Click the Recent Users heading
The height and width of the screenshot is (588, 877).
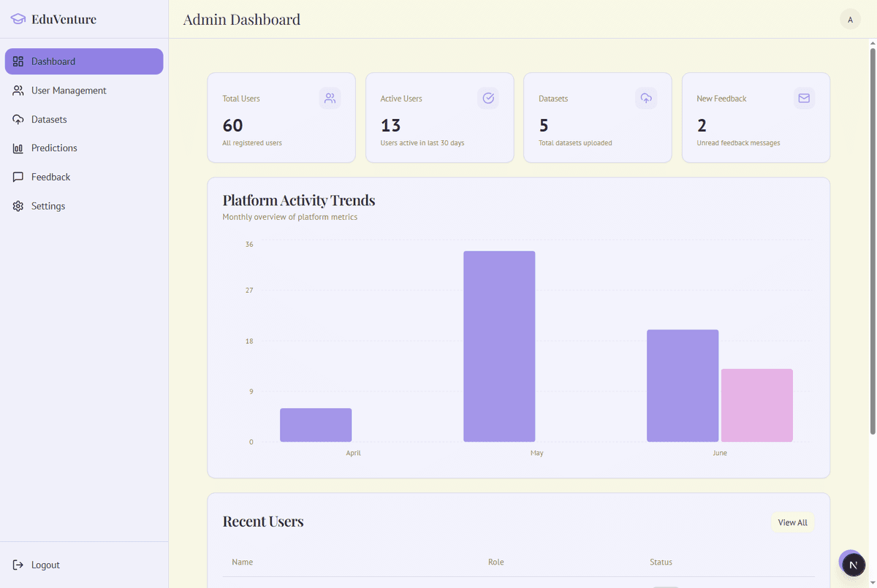click(x=263, y=522)
